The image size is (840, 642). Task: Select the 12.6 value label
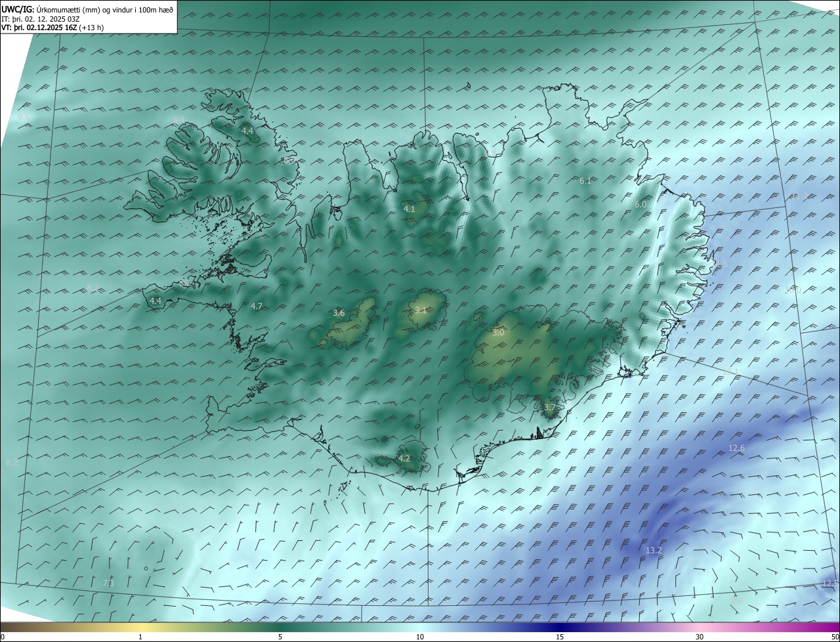[x=736, y=448]
